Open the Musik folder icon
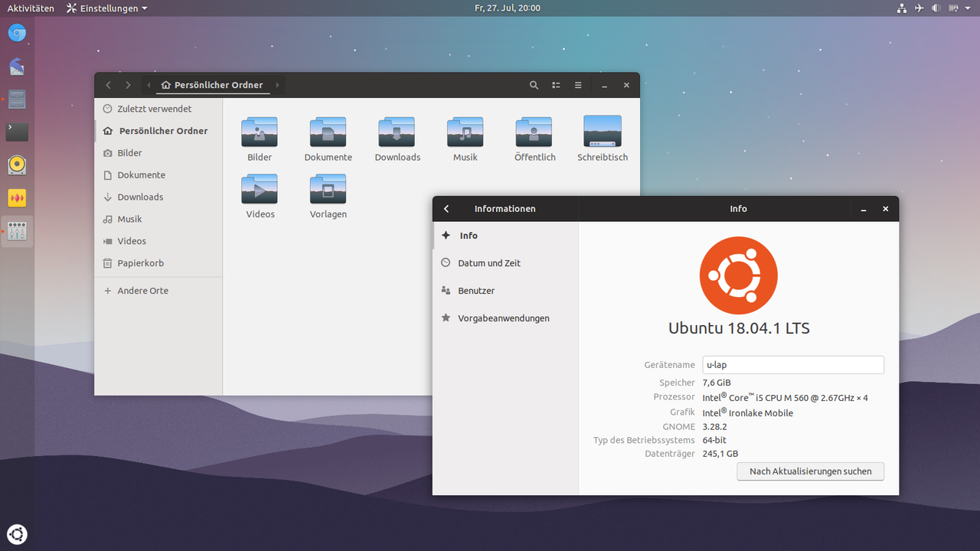 [465, 132]
